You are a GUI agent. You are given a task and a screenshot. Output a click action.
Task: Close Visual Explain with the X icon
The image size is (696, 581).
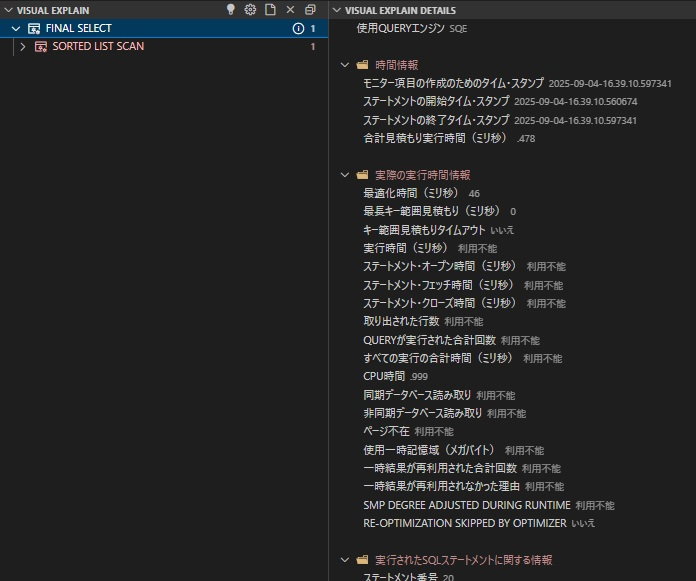click(x=290, y=10)
